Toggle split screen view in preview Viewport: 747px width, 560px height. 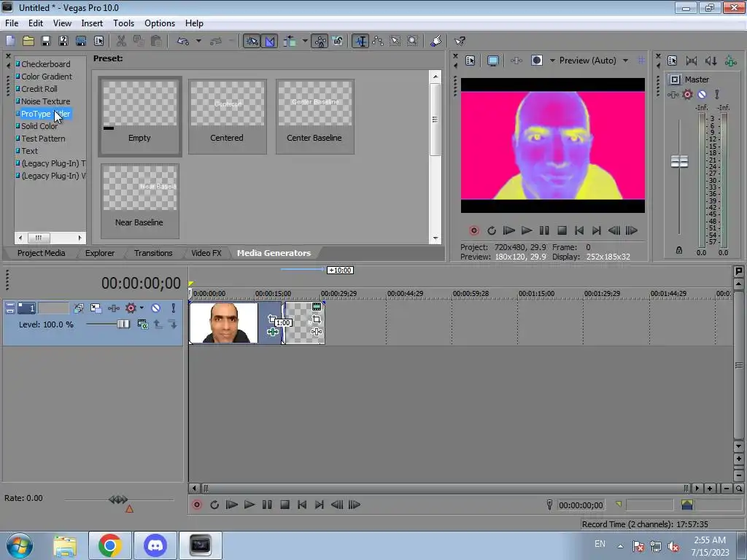click(537, 61)
